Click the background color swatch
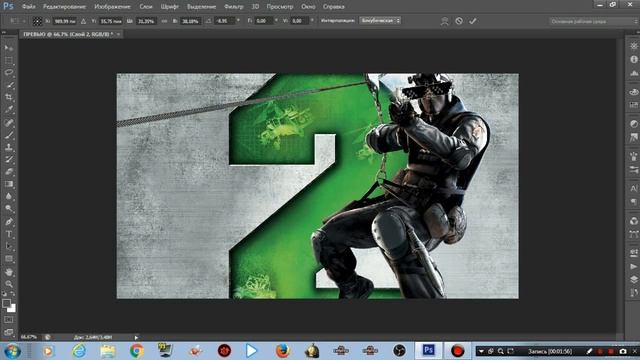This screenshot has width=640, height=360. [x=12, y=309]
